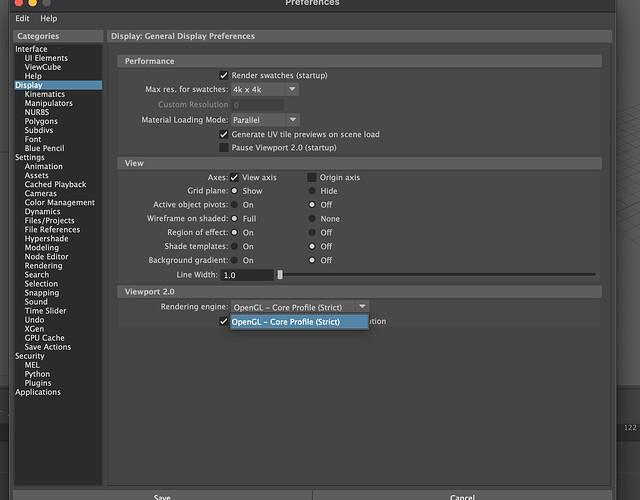Click the Line Width value field
Viewport: 640px width, 500px height.
[x=247, y=275]
